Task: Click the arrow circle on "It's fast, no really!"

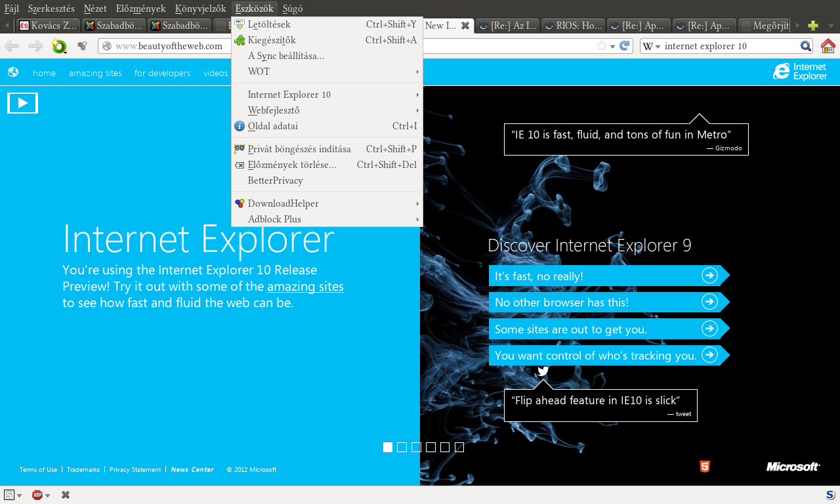Action: (x=709, y=275)
